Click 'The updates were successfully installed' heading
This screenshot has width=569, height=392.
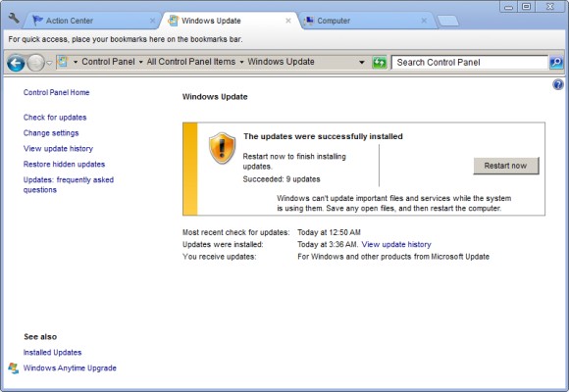tap(323, 137)
